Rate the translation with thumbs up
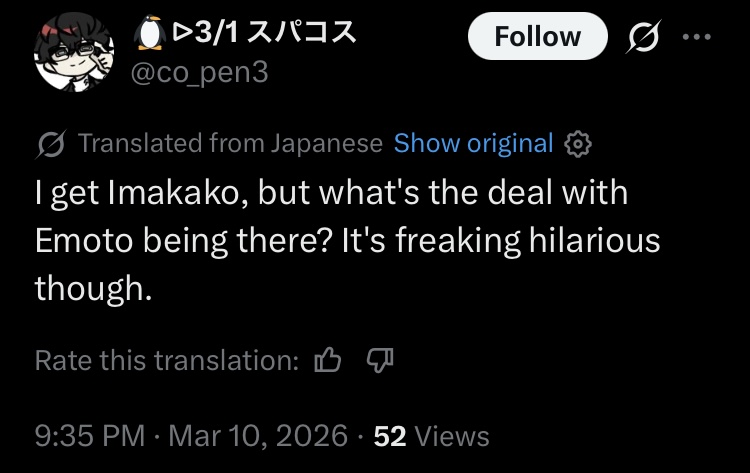This screenshot has width=750, height=473. (328, 360)
